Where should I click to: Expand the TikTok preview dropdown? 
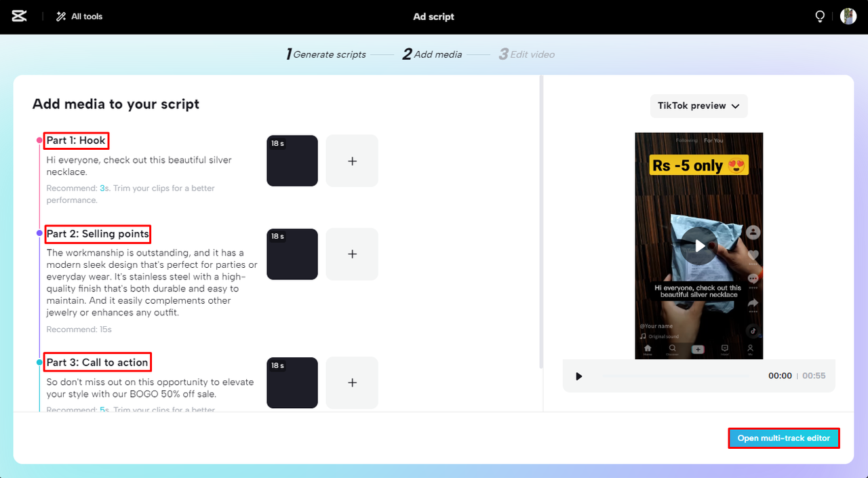tap(698, 106)
